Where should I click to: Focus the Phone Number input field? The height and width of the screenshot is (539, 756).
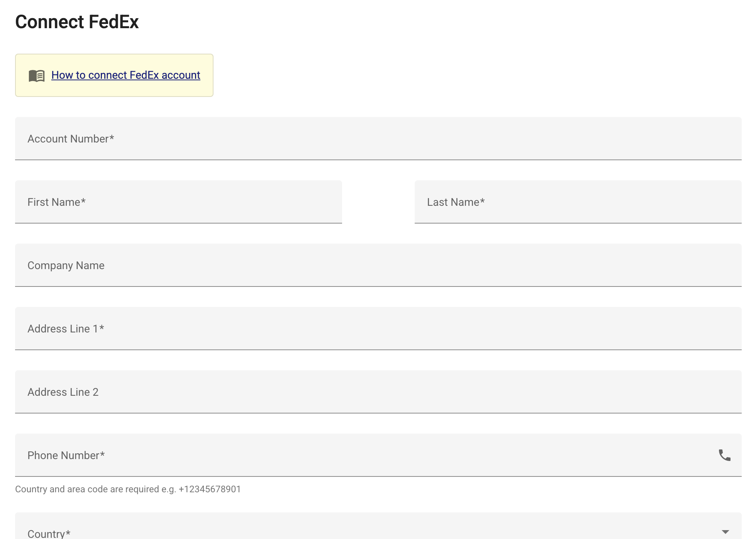378,455
